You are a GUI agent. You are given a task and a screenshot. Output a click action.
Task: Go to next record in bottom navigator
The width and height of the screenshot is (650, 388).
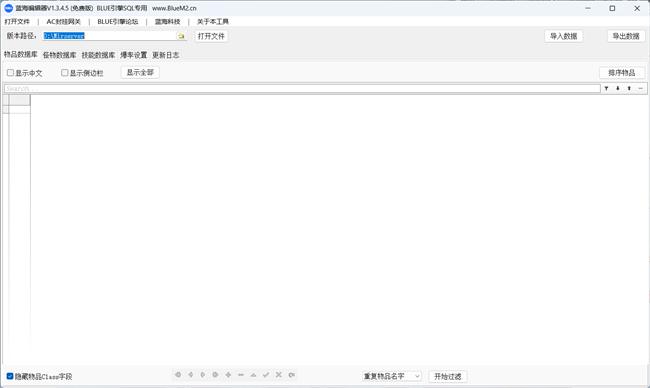point(203,375)
